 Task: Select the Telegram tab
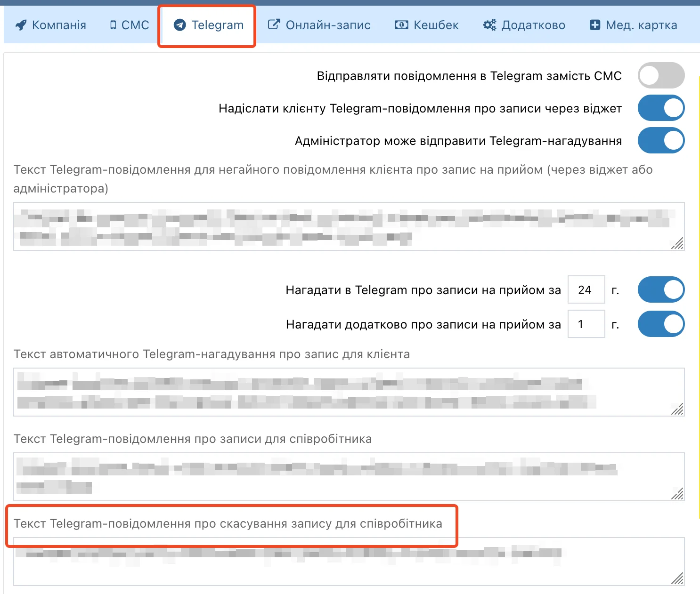point(208,25)
